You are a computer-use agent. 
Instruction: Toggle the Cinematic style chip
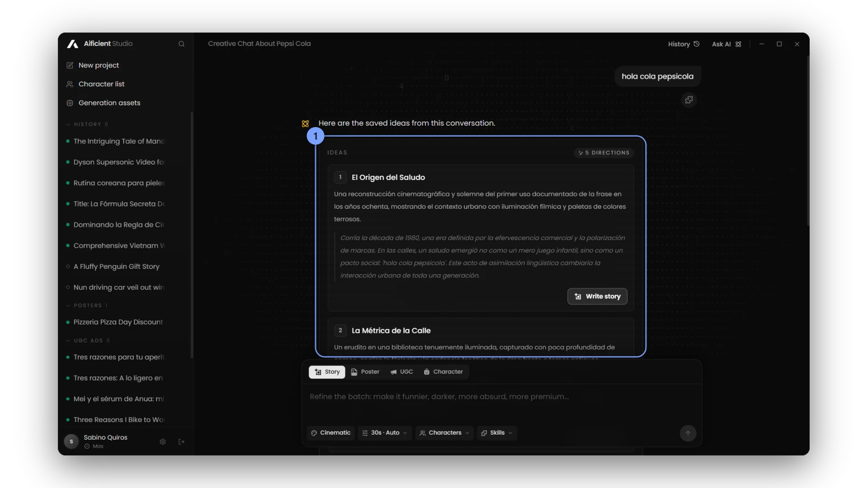point(331,433)
